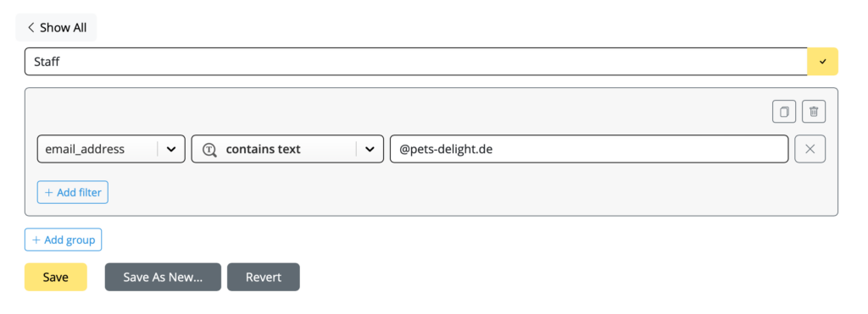868x314 pixels.
Task: Open the yellow segment dropdown arrow next to Staff
Action: [x=822, y=62]
